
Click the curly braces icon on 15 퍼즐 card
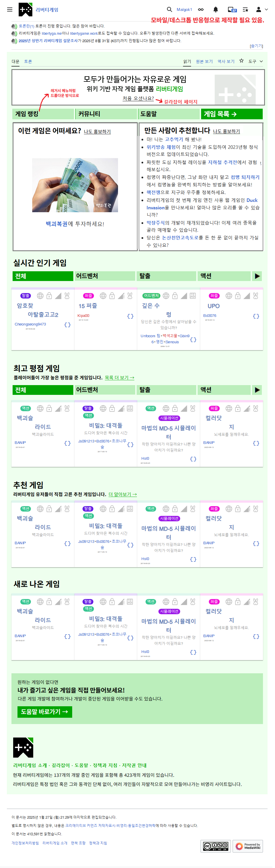[x=130, y=316]
